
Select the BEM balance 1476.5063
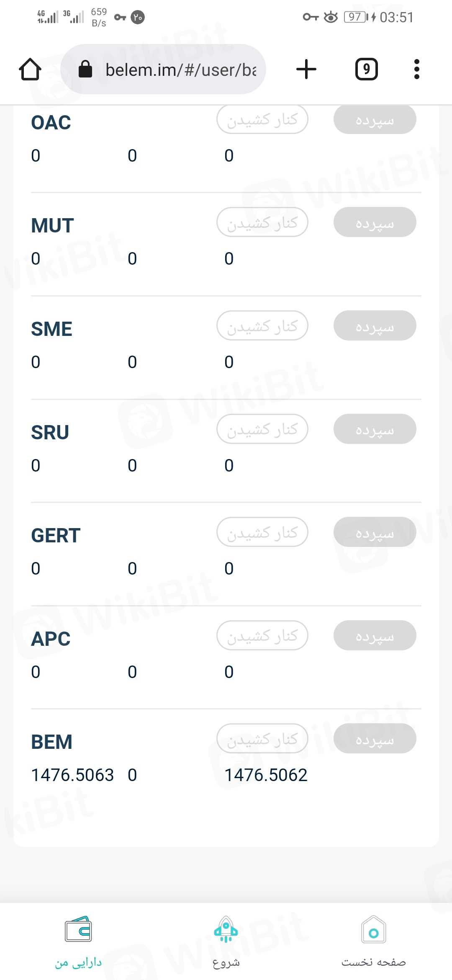(x=72, y=775)
